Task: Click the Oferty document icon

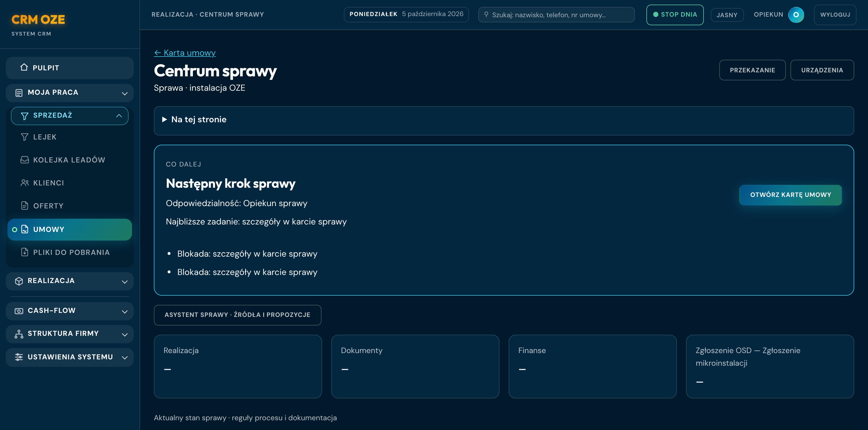Action: [x=25, y=206]
